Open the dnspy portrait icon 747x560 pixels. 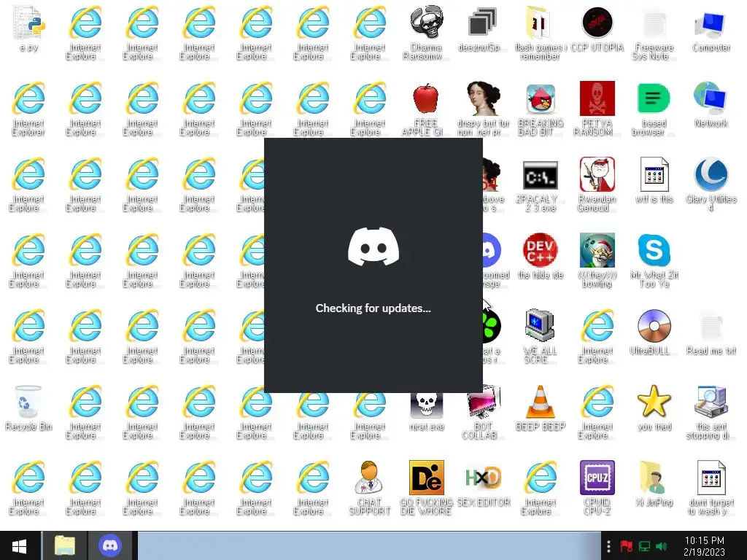point(483,98)
